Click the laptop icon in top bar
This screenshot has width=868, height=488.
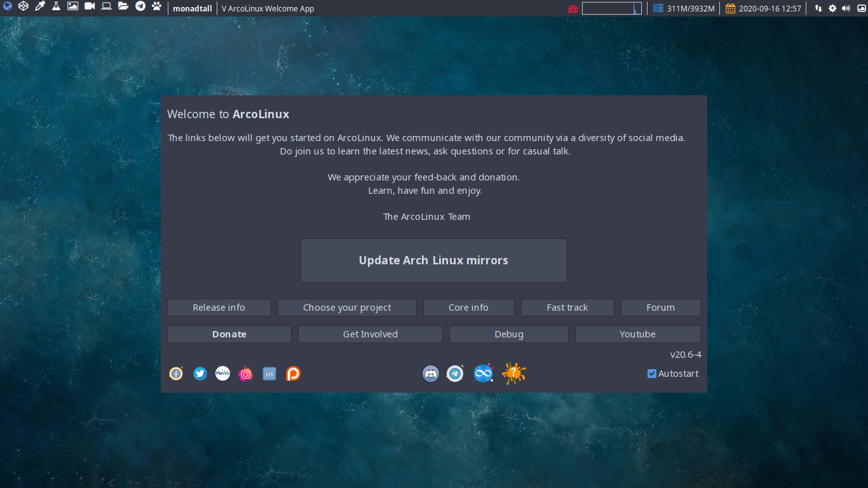coord(106,7)
